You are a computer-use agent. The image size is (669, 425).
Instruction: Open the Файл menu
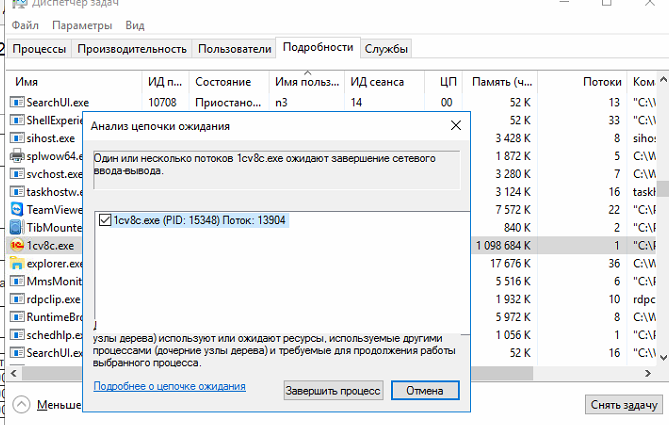(x=25, y=25)
